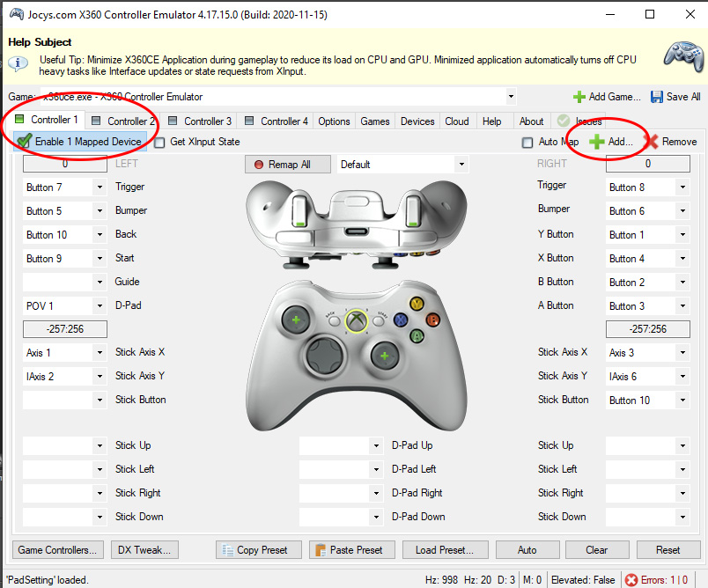Click the green A button on controller image
708x588 pixels.
click(417, 335)
